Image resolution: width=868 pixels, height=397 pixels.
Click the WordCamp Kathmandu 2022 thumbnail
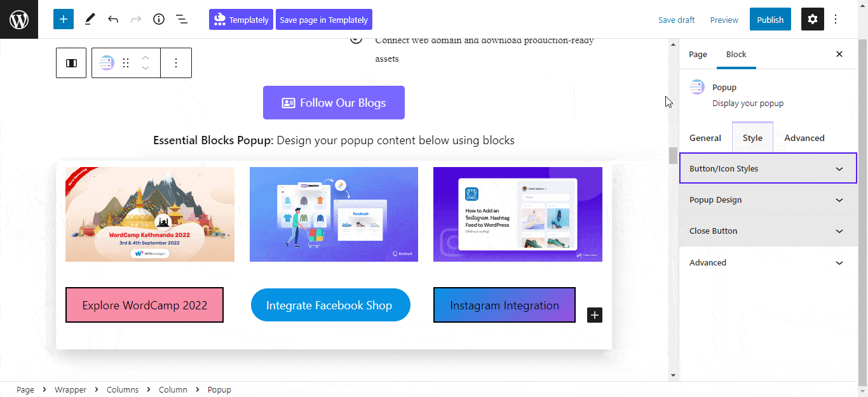pyautogui.click(x=150, y=214)
